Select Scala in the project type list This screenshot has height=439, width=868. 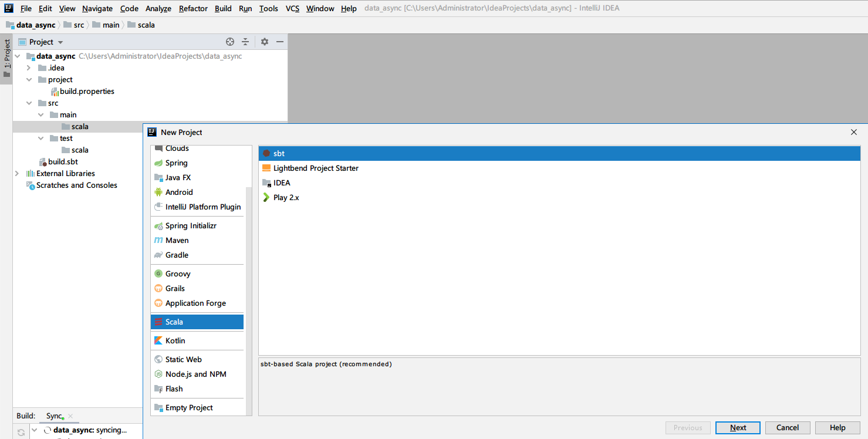[197, 322]
